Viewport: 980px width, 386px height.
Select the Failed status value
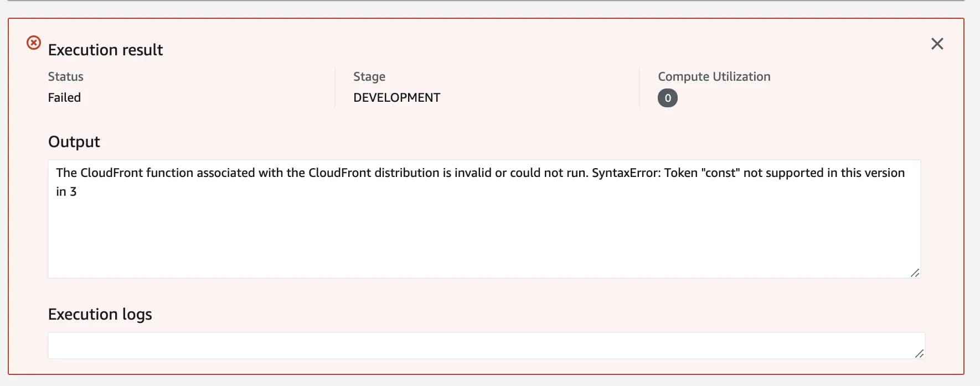(64, 97)
